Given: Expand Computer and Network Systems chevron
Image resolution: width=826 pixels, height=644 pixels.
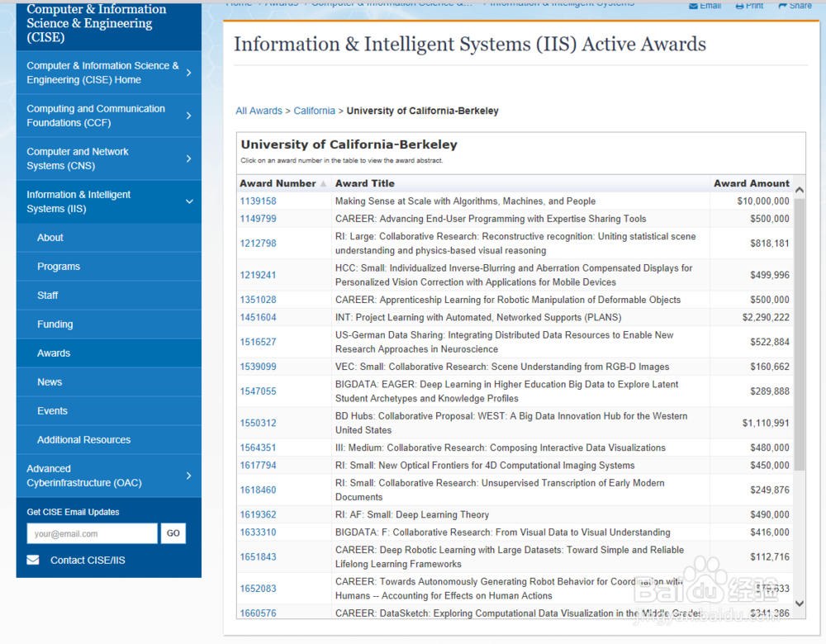Looking at the screenshot, I should pyautogui.click(x=189, y=159).
